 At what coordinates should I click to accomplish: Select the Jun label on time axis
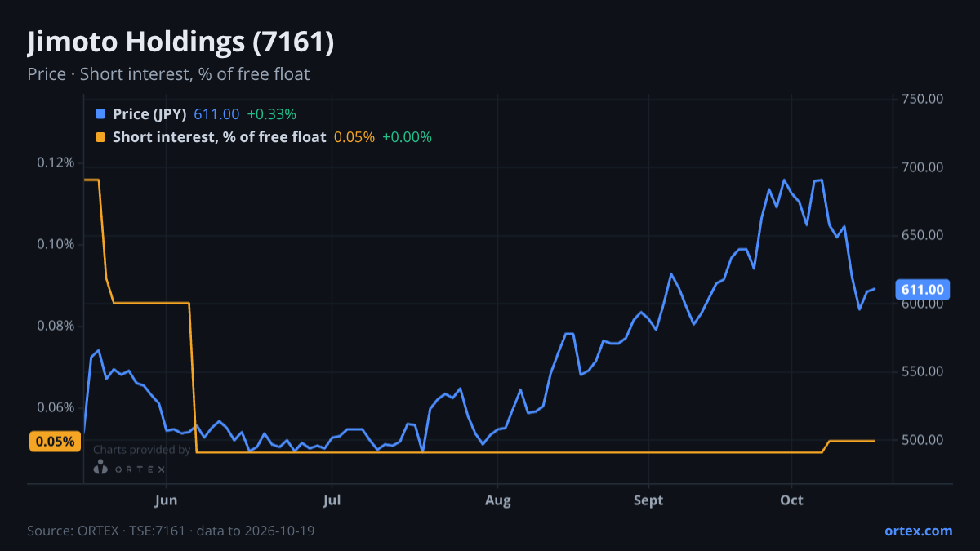point(166,500)
